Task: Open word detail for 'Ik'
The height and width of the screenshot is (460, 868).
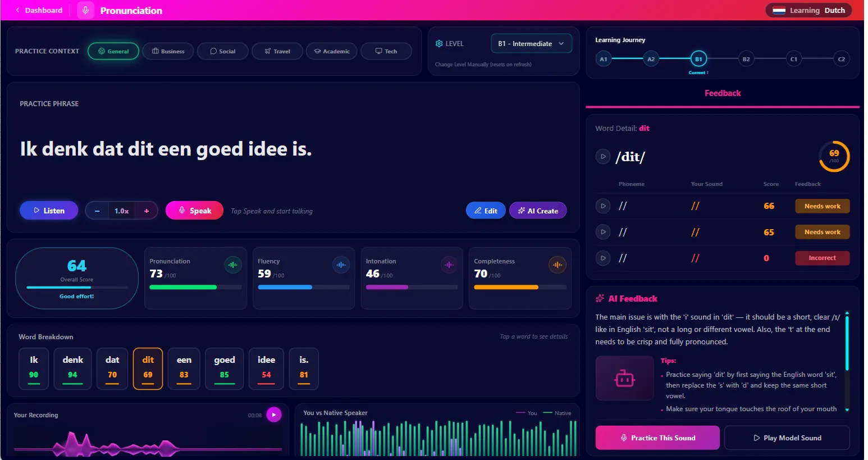Action: (34, 369)
